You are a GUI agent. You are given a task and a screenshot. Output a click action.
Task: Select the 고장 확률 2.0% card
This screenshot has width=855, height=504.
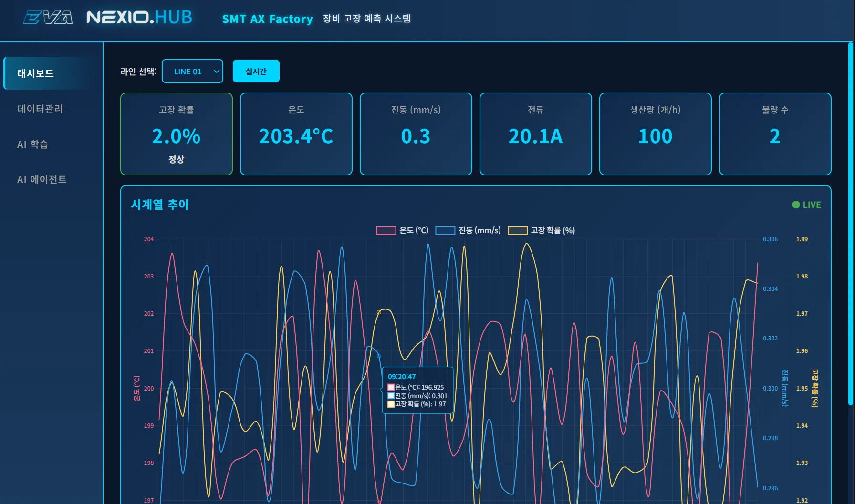click(177, 134)
